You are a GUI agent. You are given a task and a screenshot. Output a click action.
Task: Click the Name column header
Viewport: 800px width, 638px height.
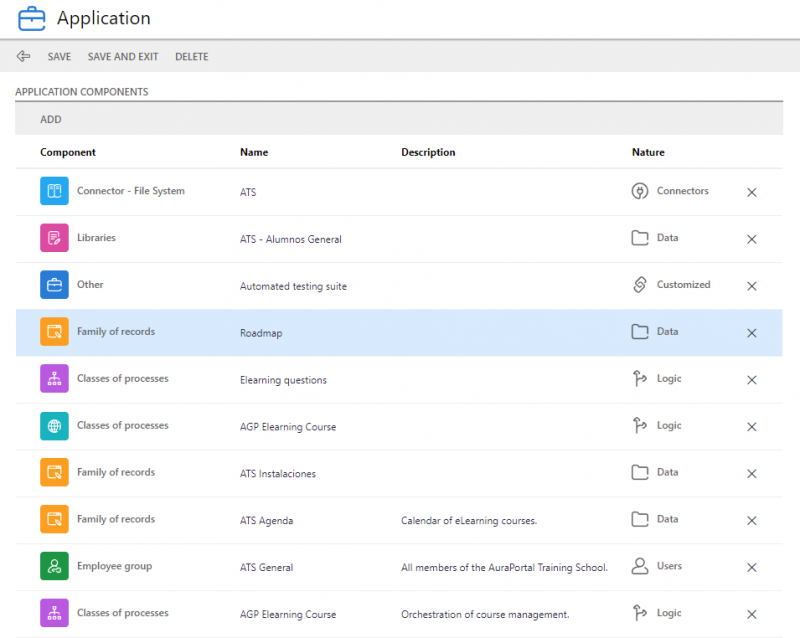pyautogui.click(x=254, y=152)
